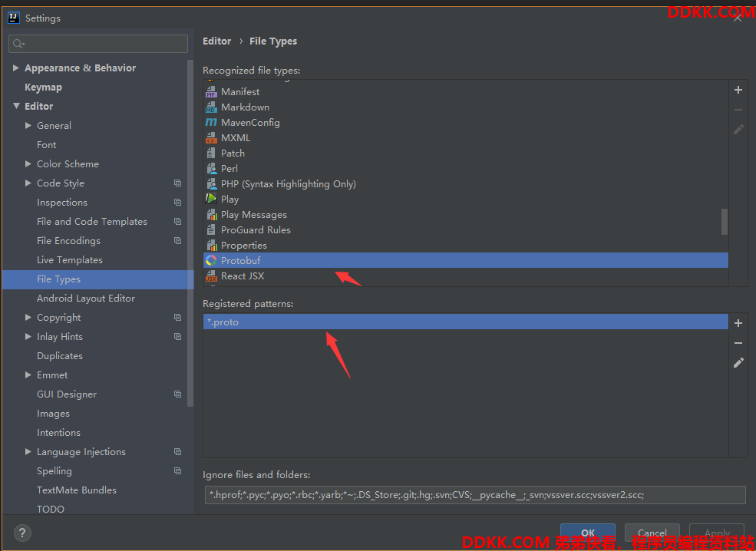The width and height of the screenshot is (756, 551).
Task: Select React JSX in file types list
Action: (243, 276)
